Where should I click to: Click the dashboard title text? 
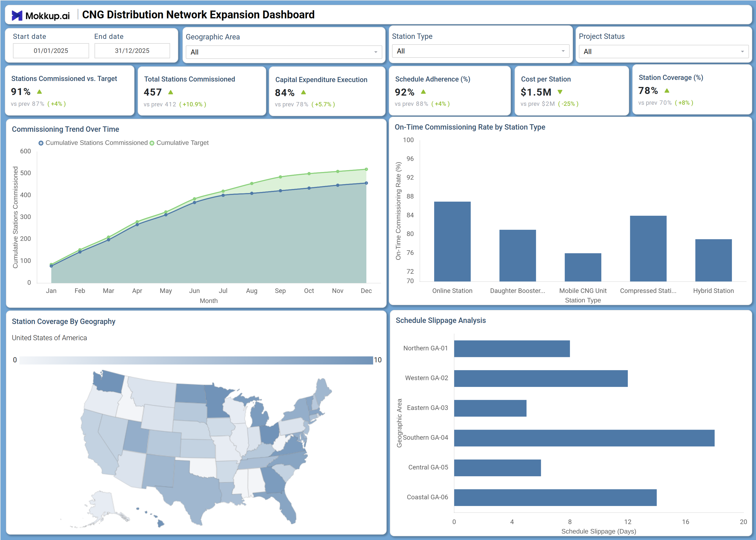tap(198, 15)
